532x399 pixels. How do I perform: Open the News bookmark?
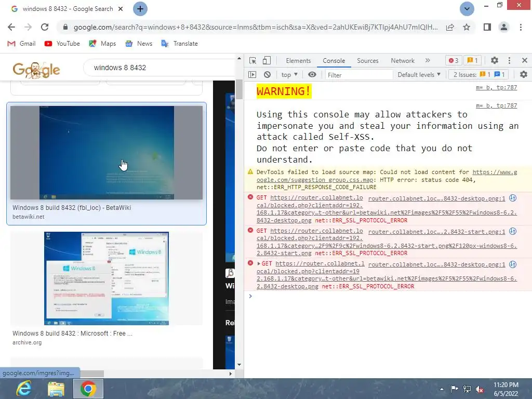point(139,44)
